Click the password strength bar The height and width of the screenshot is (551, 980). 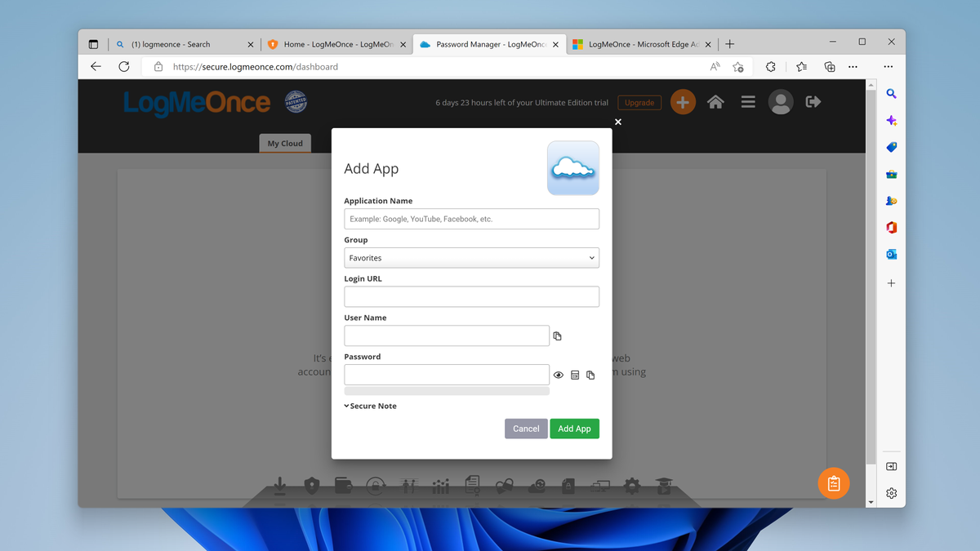(x=447, y=391)
